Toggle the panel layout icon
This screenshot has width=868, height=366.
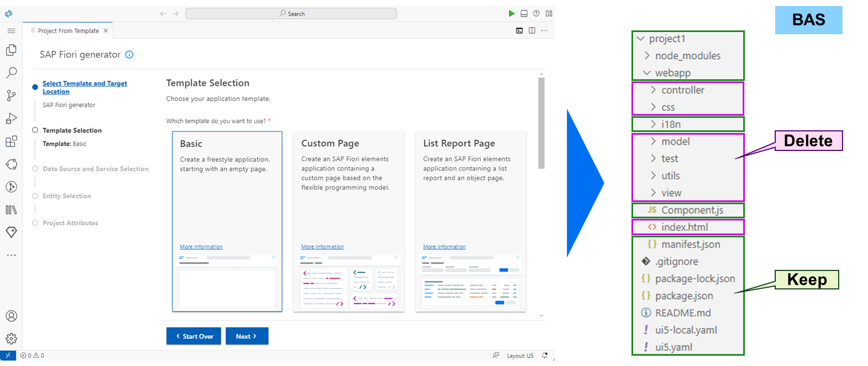pyautogui.click(x=524, y=14)
